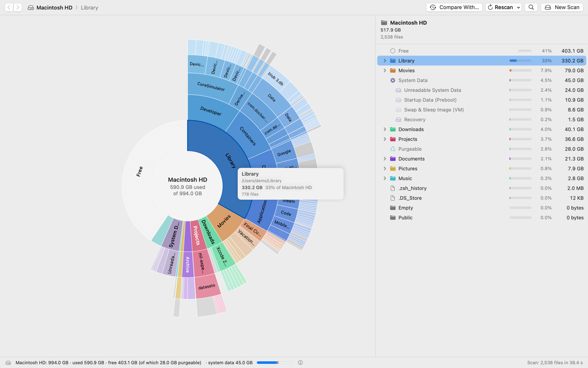Expand the Movies folder chevron
The height and width of the screenshot is (368, 588).
[x=385, y=71]
